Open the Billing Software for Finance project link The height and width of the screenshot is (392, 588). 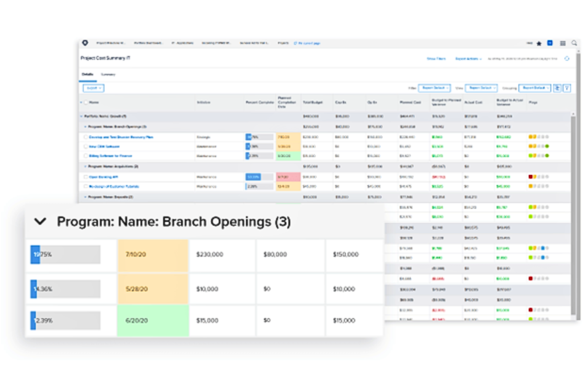110,156
